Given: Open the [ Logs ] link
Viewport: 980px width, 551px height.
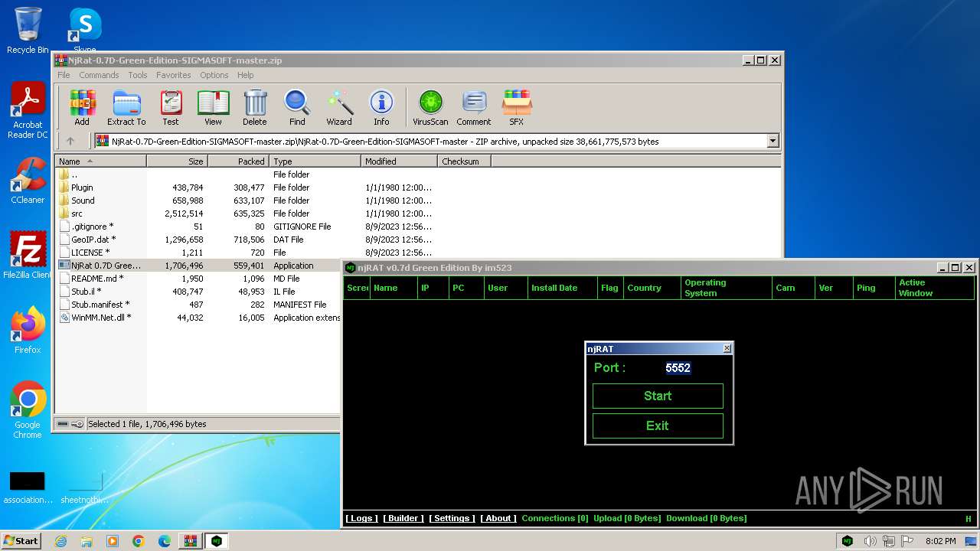Looking at the screenshot, I should pyautogui.click(x=361, y=518).
